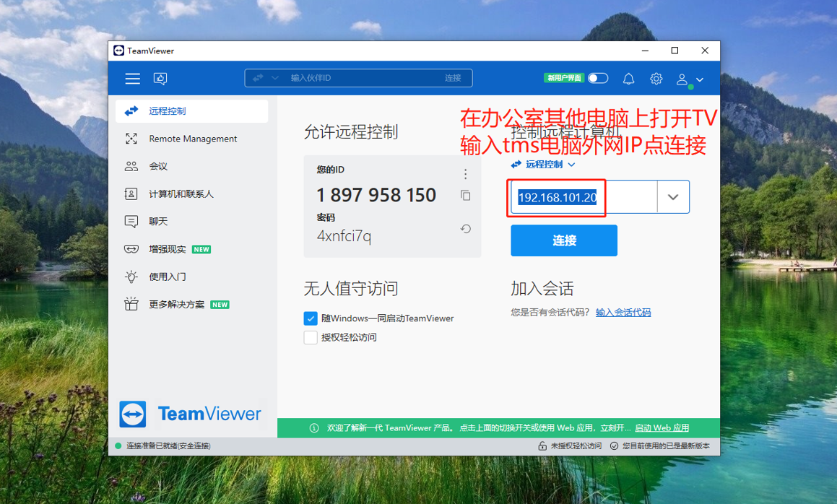Open the three-dot menu in ID card
The height and width of the screenshot is (504, 837).
466,174
